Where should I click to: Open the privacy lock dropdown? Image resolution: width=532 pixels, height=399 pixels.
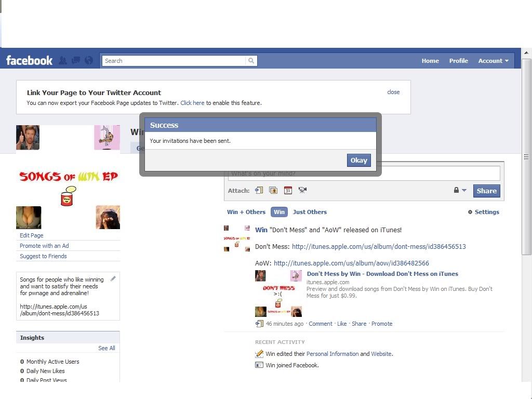pos(460,191)
